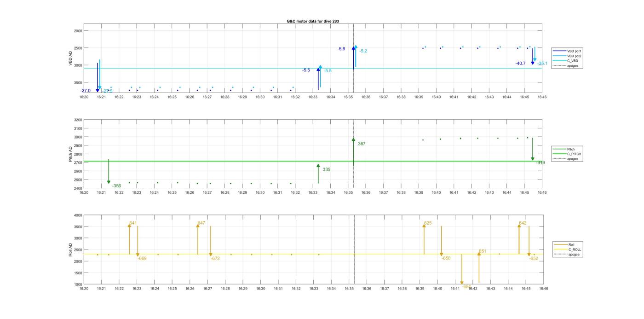The height and width of the screenshot is (319, 644).
Task: Click the '1000' tick on Roll AD axis
Action: 78,284
